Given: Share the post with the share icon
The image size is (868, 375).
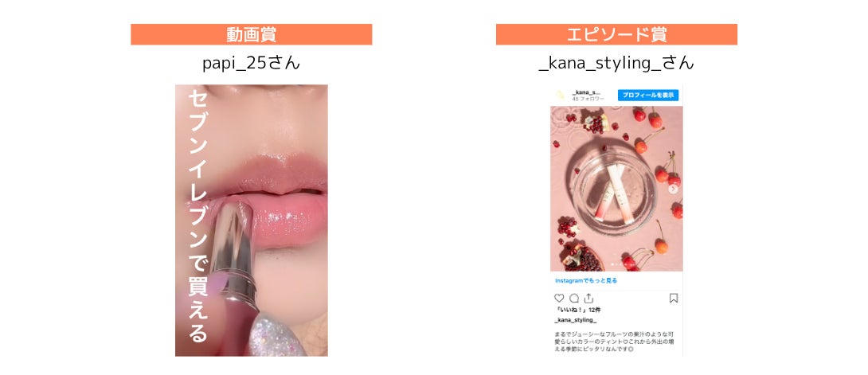Looking at the screenshot, I should point(588,298).
